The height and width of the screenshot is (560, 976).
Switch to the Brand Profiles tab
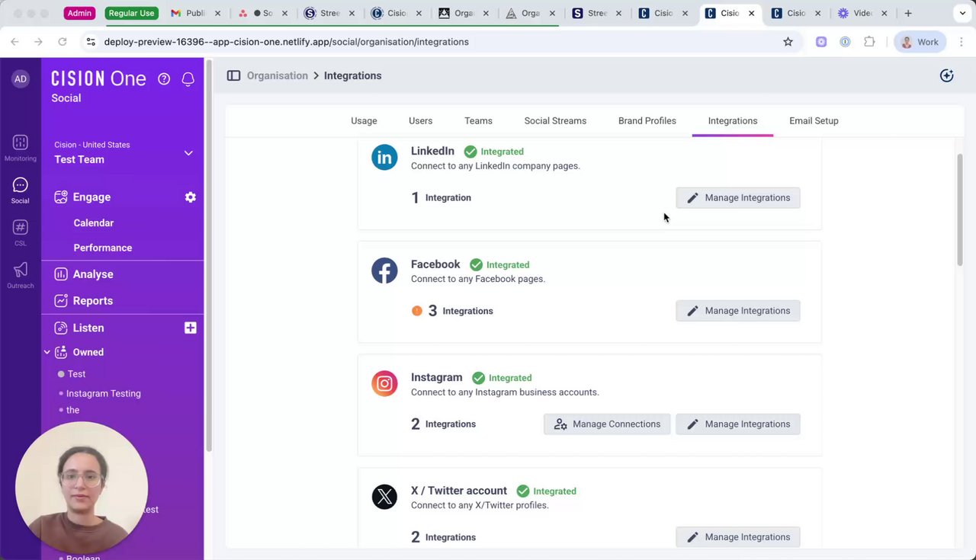[x=647, y=120]
